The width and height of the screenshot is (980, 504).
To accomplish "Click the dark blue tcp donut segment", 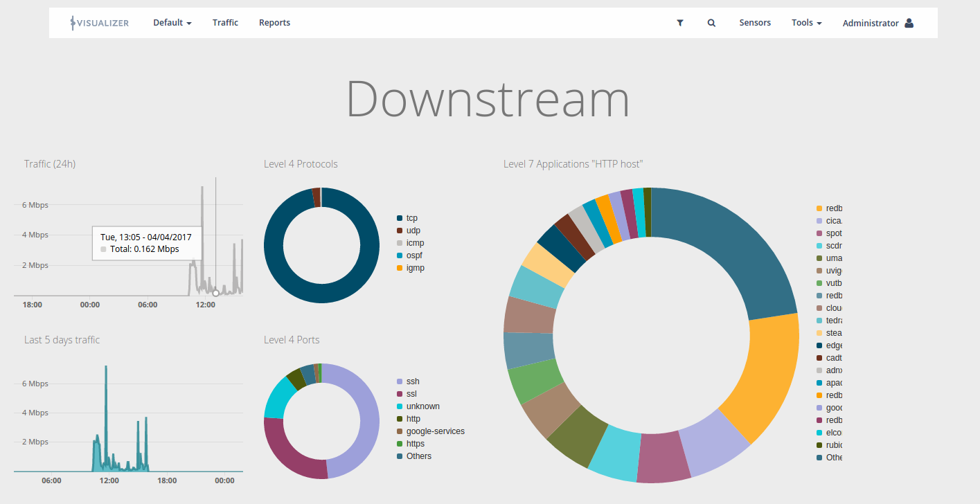I will tap(322, 294).
